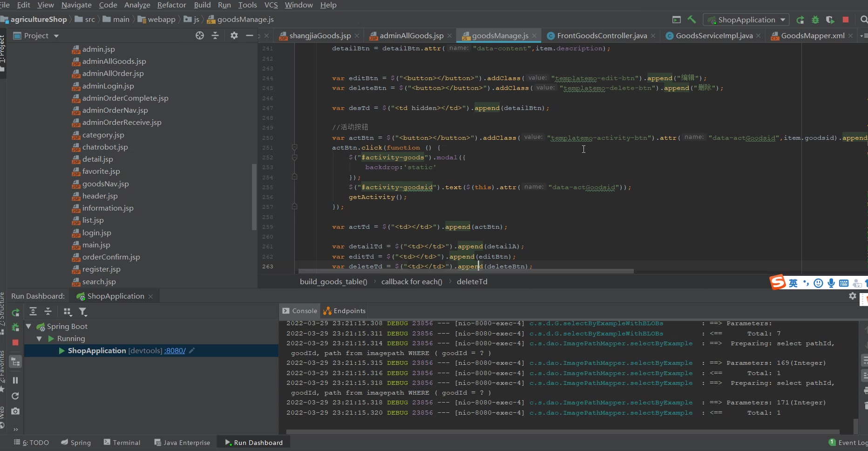Open the Refactor menu
The height and width of the screenshot is (451, 868).
coord(171,5)
